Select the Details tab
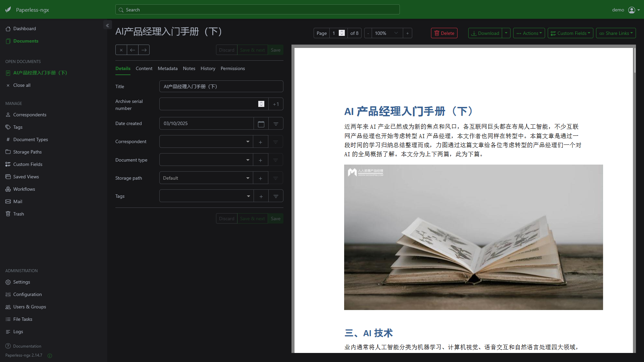644x362 pixels. point(123,68)
